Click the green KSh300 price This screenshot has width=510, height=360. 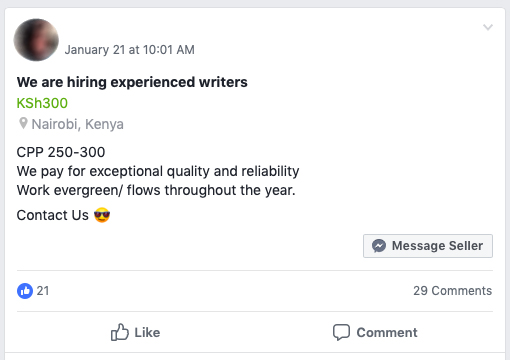pyautogui.click(x=42, y=103)
